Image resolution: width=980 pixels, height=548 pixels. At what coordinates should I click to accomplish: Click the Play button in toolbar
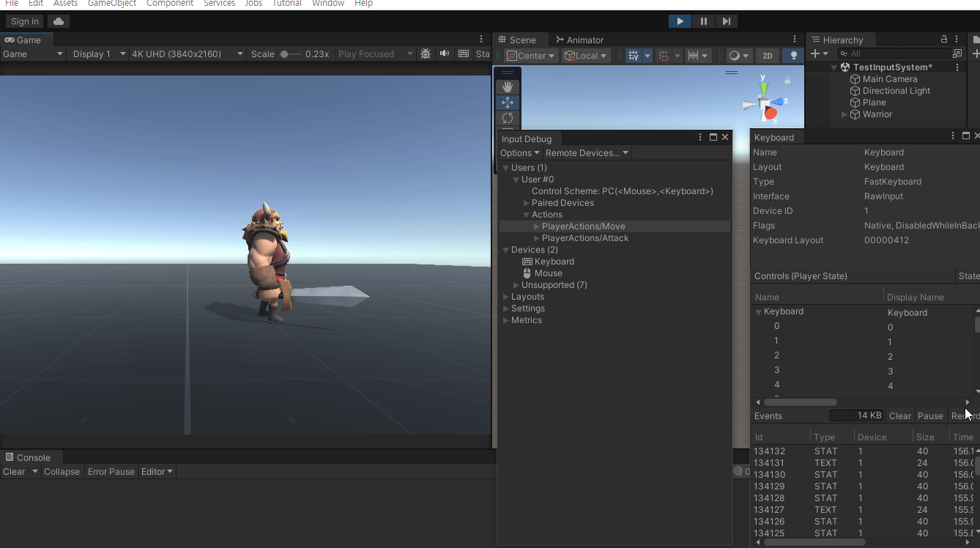(x=680, y=21)
